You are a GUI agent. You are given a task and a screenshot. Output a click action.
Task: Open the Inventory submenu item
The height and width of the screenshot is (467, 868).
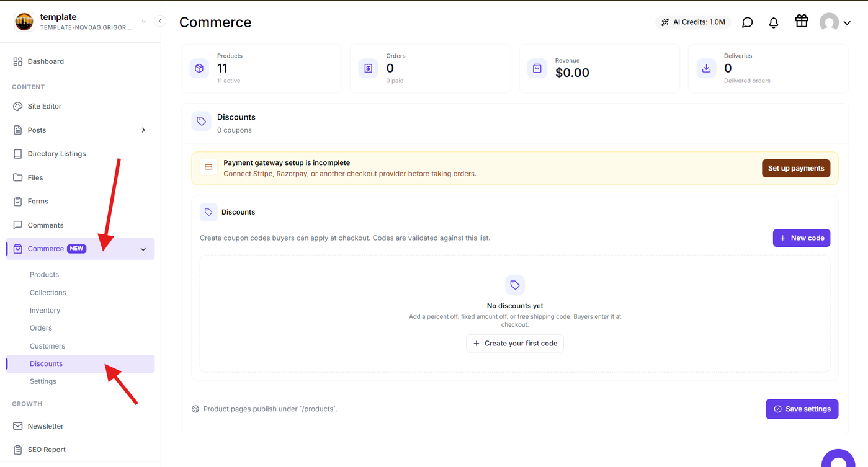(x=45, y=310)
